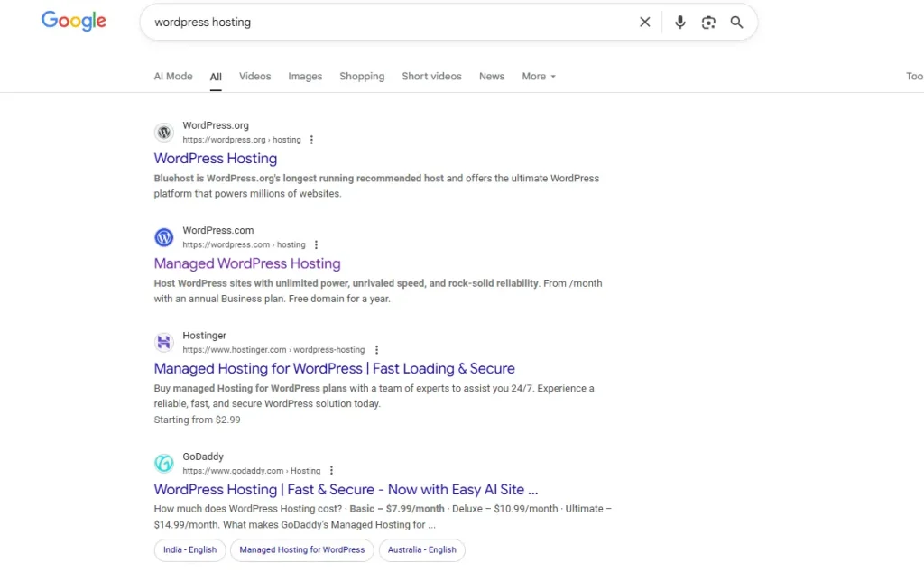Open the GoDaddy WordPress Hosting result title
This screenshot has width=924, height=581.
click(x=346, y=490)
